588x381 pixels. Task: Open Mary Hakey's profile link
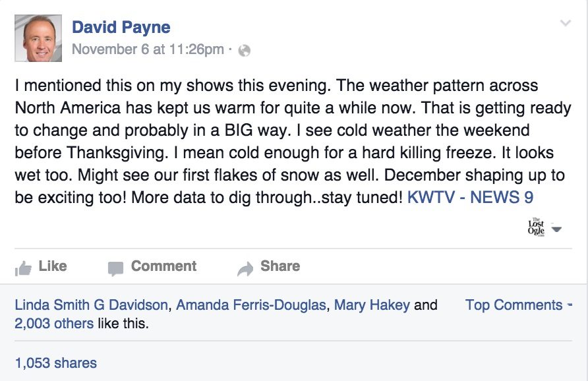(x=372, y=305)
